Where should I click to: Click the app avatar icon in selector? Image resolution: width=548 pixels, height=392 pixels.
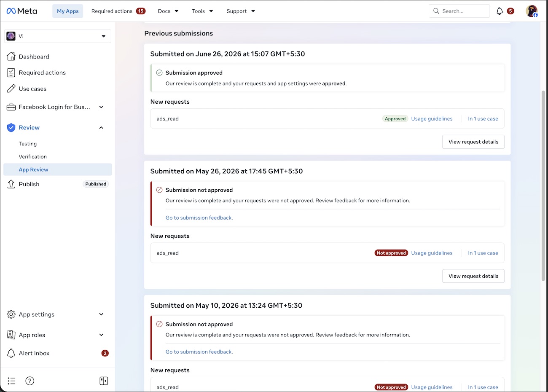pyautogui.click(x=11, y=36)
